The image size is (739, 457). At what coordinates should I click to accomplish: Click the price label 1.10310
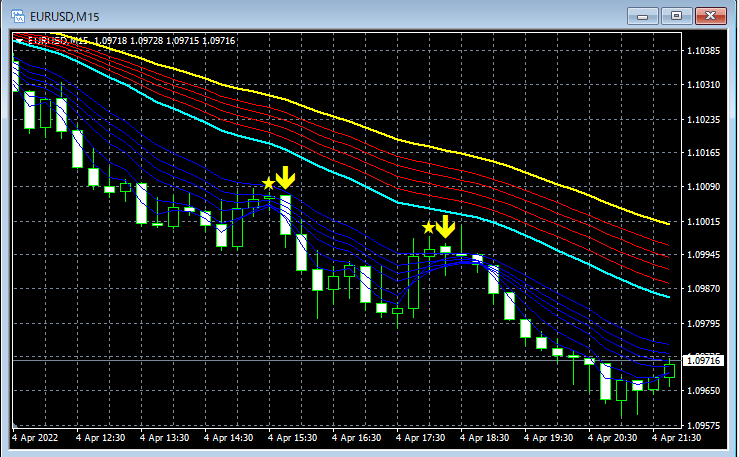point(704,85)
